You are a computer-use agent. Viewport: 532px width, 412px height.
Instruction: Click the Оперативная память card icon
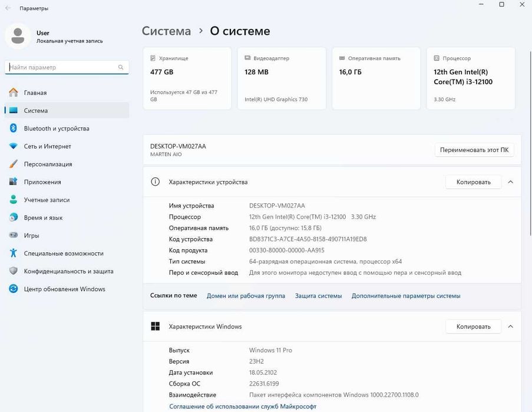coord(342,58)
